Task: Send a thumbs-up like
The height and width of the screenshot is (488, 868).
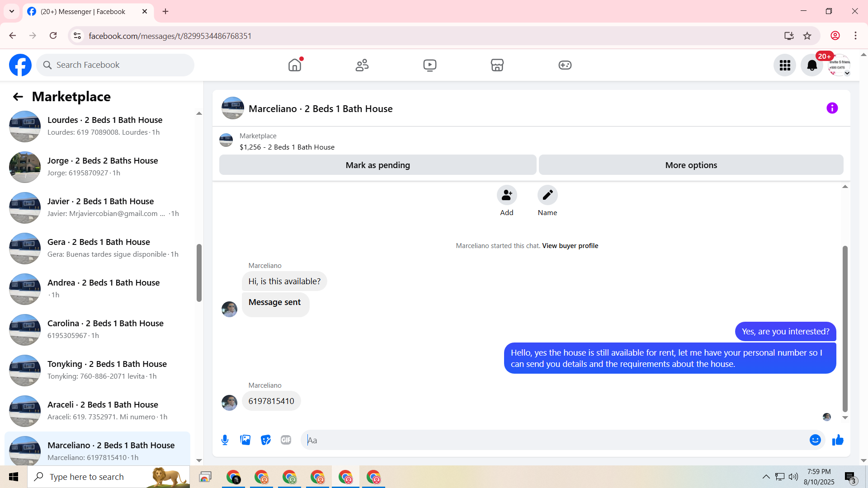Action: [838, 440]
